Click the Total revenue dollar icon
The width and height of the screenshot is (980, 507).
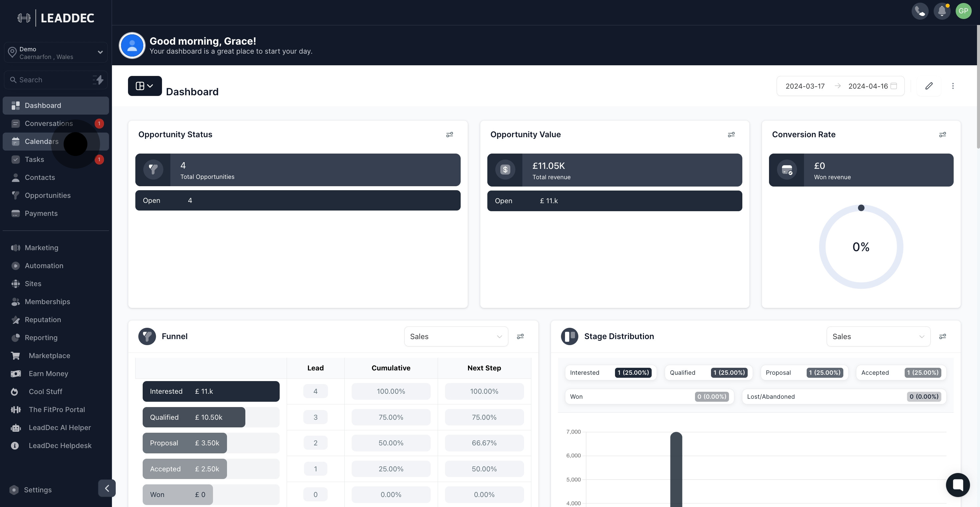click(505, 170)
